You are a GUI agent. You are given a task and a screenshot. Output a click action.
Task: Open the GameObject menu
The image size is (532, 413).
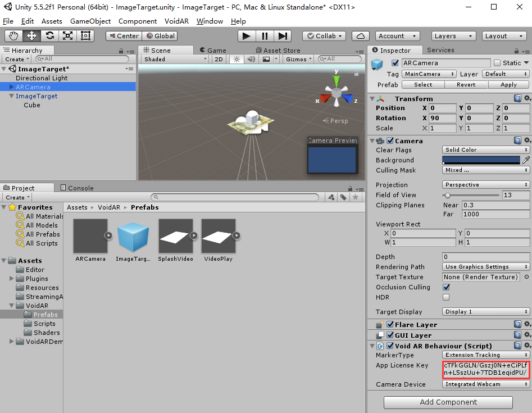coord(90,21)
